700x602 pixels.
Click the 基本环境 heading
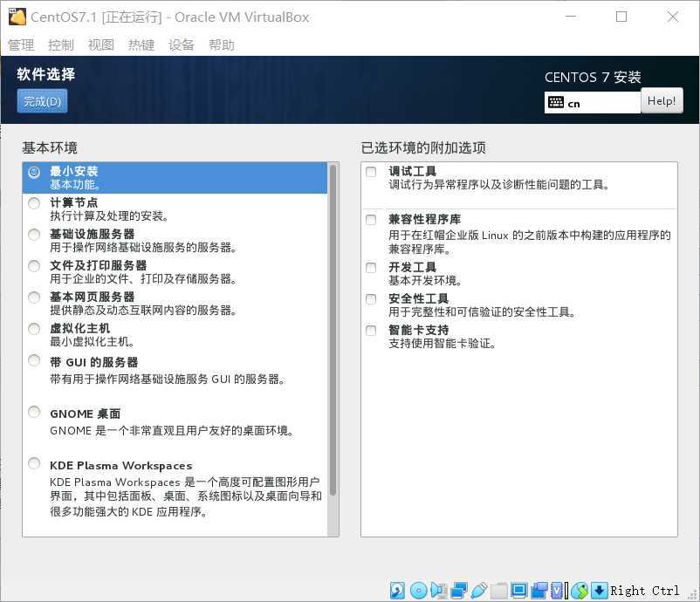(x=50, y=147)
